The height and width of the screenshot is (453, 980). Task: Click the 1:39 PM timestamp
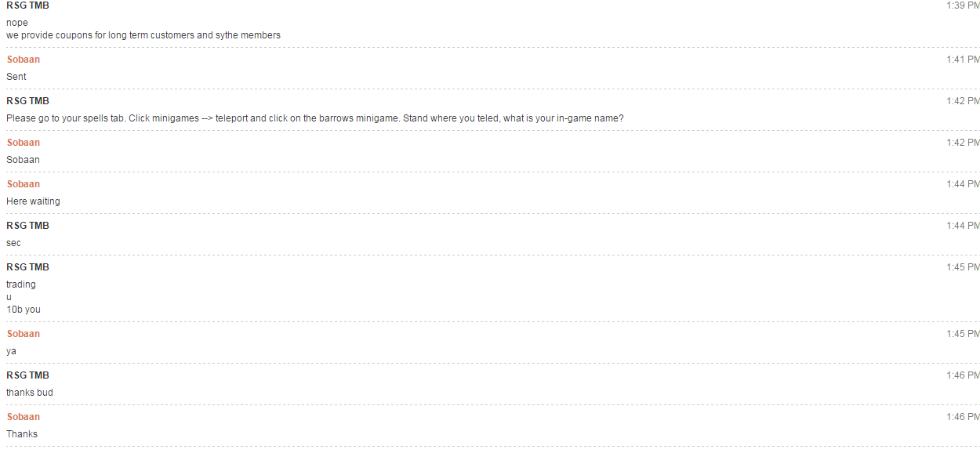click(964, 5)
